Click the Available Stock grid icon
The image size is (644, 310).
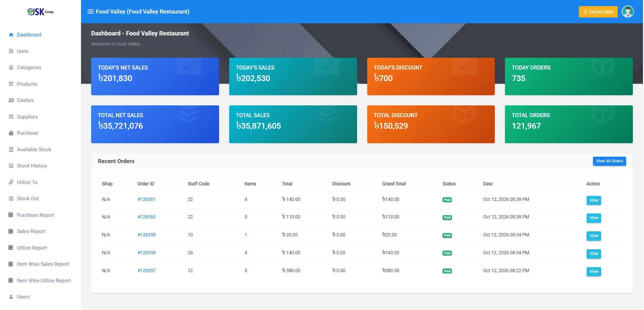pyautogui.click(x=11, y=149)
